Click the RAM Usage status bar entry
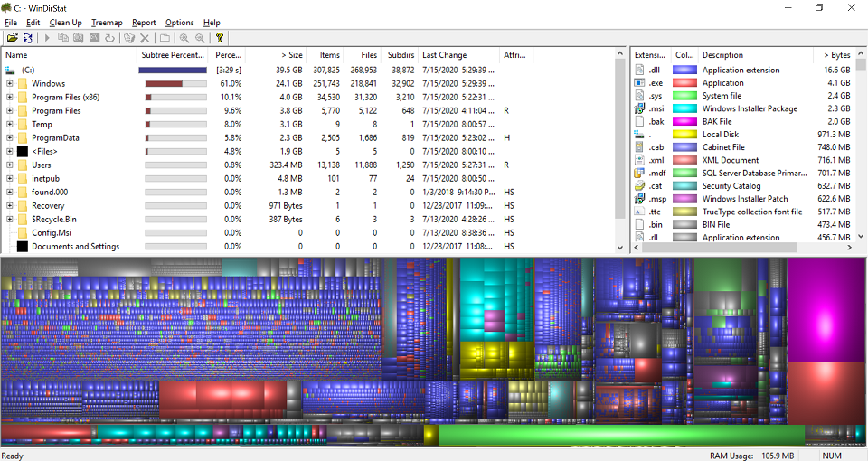 pos(751,456)
